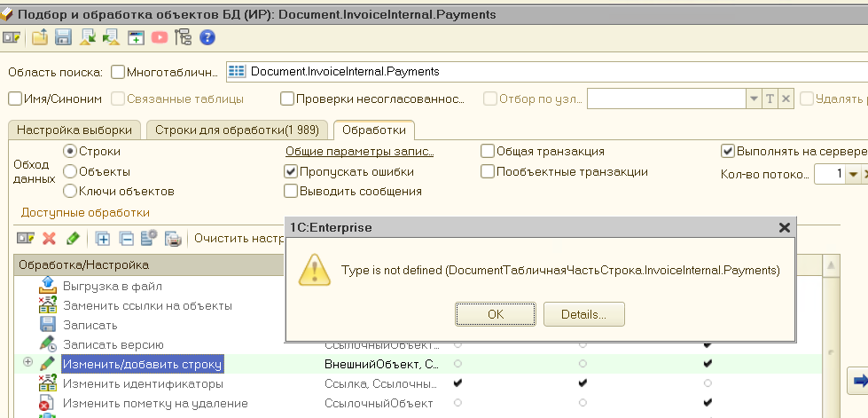Click the green pencil edit icon in processings toolbar
Image resolution: width=868 pixels, height=418 pixels.
pyautogui.click(x=73, y=238)
